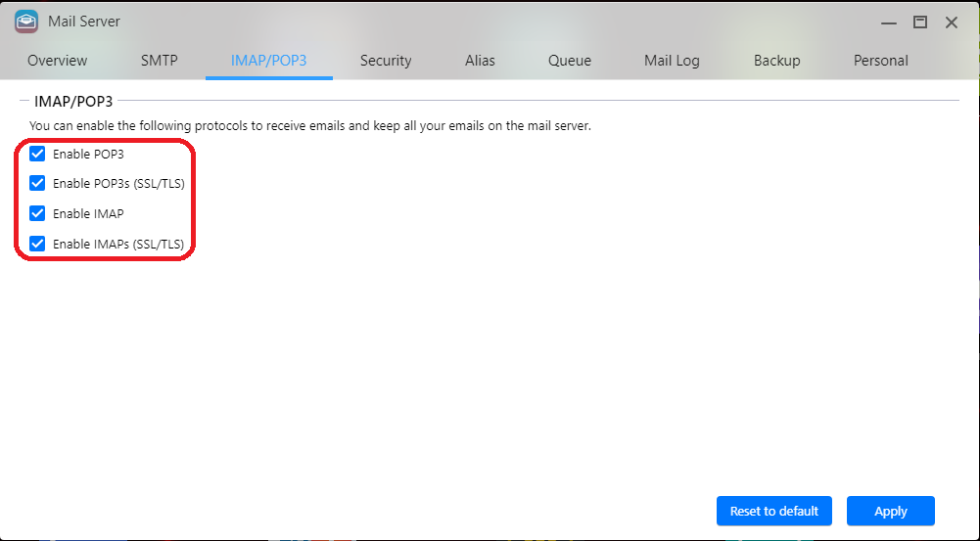Uncheck the Enable POP3 checkbox
Screen dimensions: 980x541
tap(37, 154)
